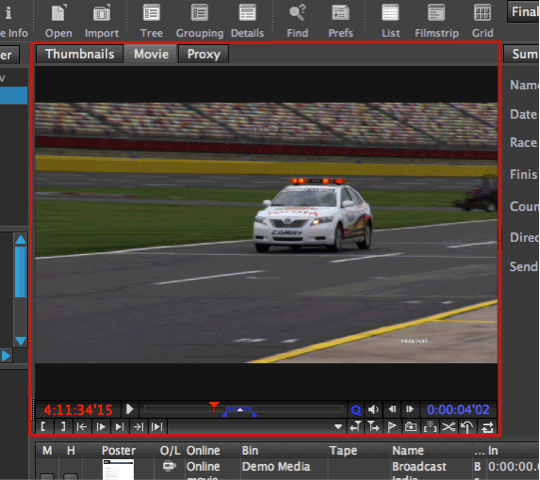The height and width of the screenshot is (480, 540).
Task: Play In to Out range
Action: coord(157,427)
